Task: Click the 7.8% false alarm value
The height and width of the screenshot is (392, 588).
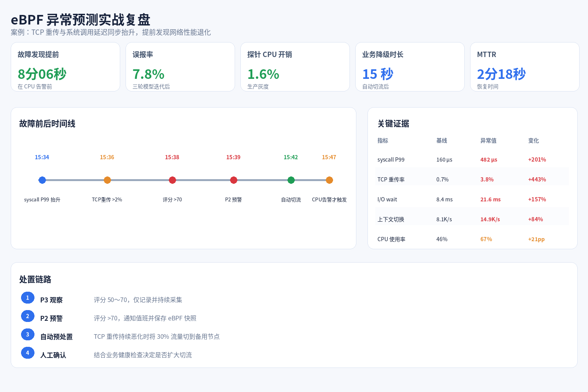Action: pos(149,74)
